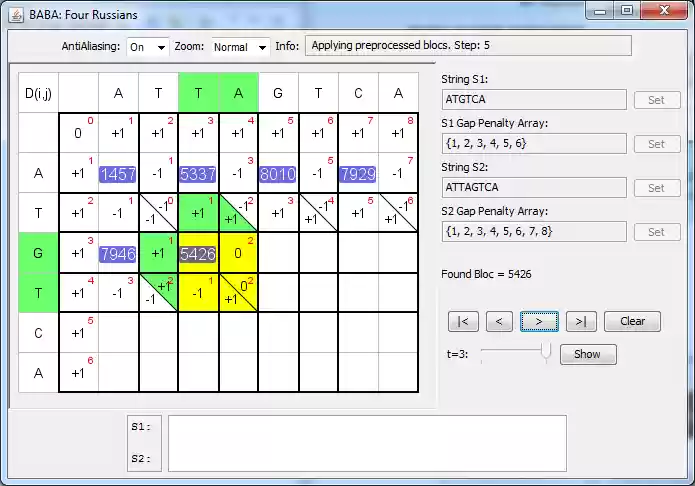Click the alignment output text area
The height and width of the screenshot is (486, 695).
pyautogui.click(x=367, y=443)
